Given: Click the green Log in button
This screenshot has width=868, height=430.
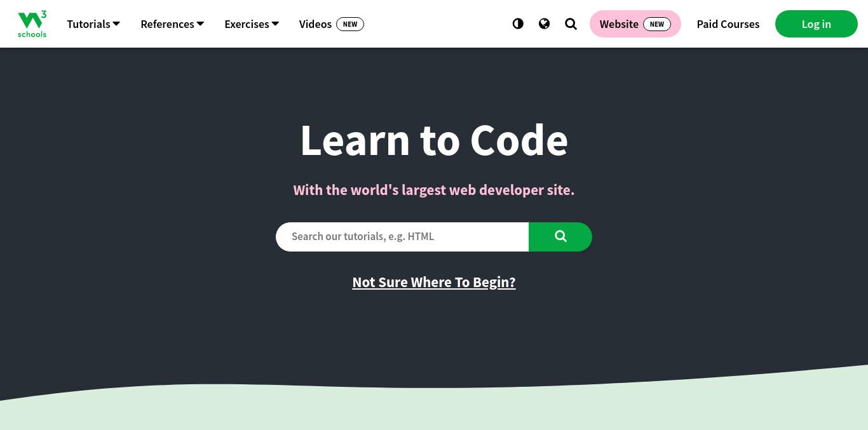Looking at the screenshot, I should (817, 24).
